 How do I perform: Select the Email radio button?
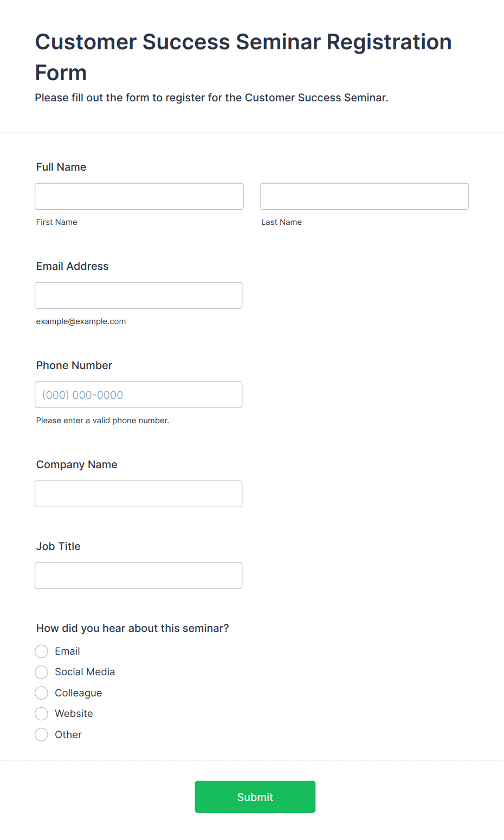pyautogui.click(x=42, y=651)
